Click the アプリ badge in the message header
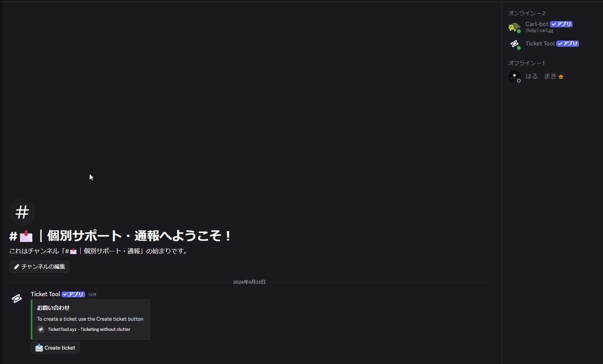603x364 pixels. pos(73,294)
